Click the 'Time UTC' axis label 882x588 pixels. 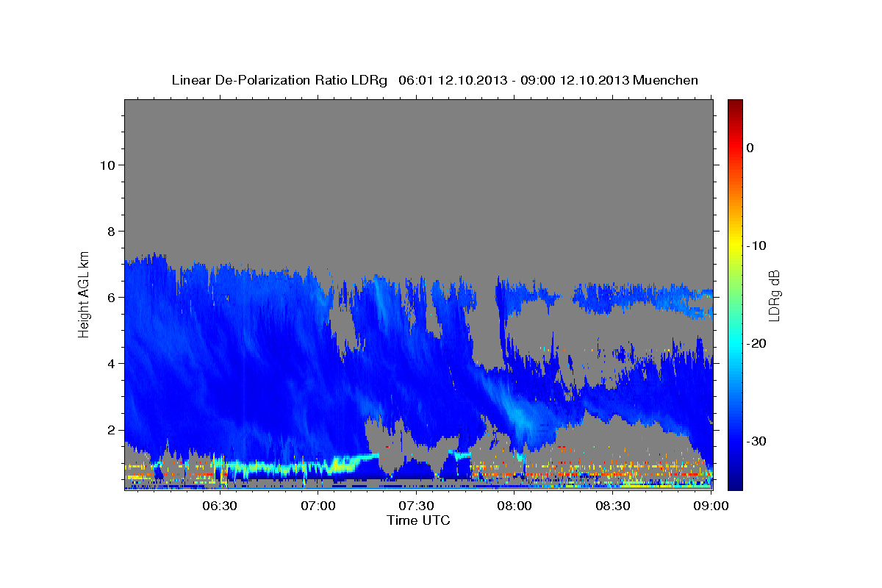pyautogui.click(x=418, y=520)
